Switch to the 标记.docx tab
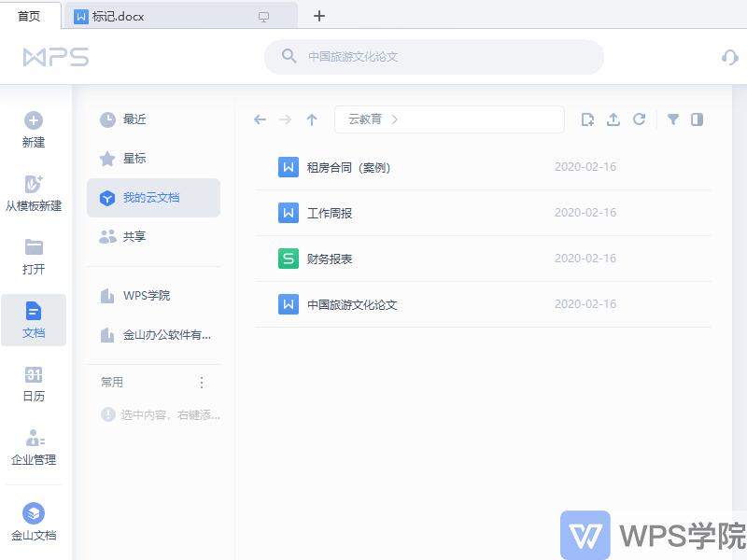This screenshot has width=747, height=560. pyautogui.click(x=179, y=17)
